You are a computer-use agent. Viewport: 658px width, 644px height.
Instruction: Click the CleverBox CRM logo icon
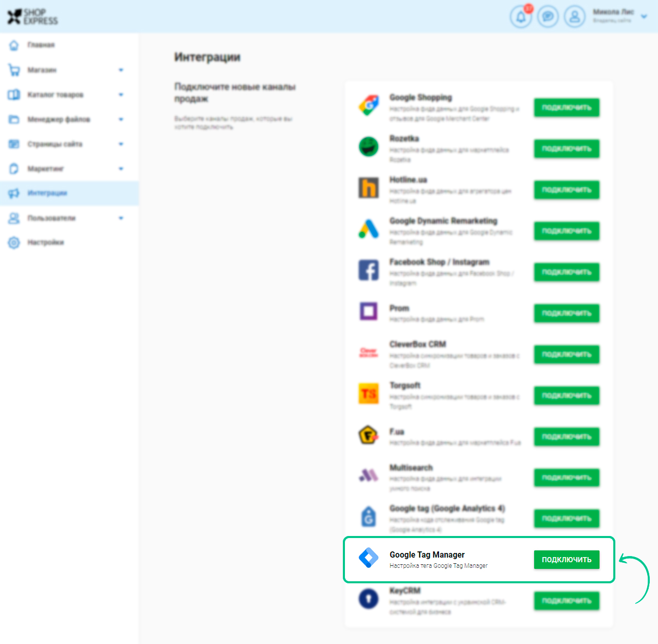pos(369,352)
